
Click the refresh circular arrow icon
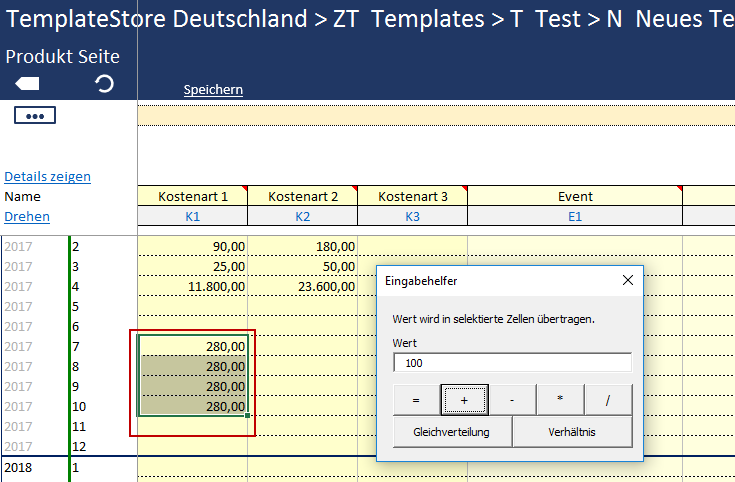click(x=104, y=85)
